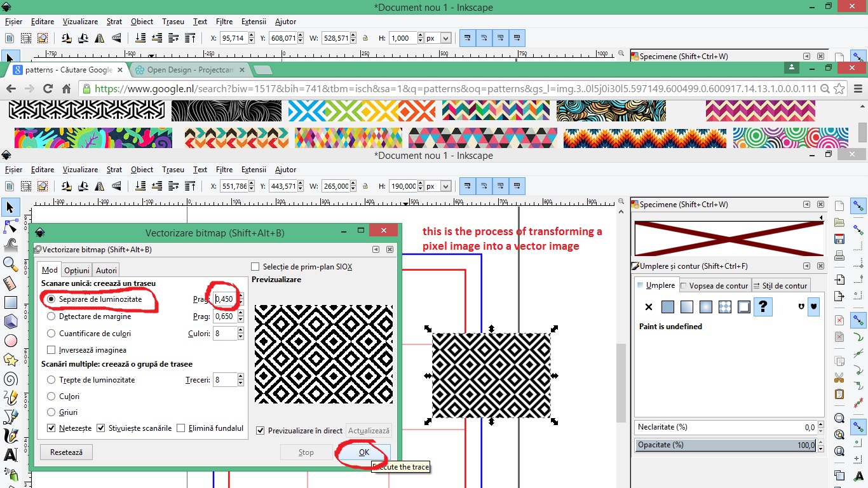The width and height of the screenshot is (868, 488).
Task: Switch to Autori tab in trace dialog
Action: pos(106,270)
